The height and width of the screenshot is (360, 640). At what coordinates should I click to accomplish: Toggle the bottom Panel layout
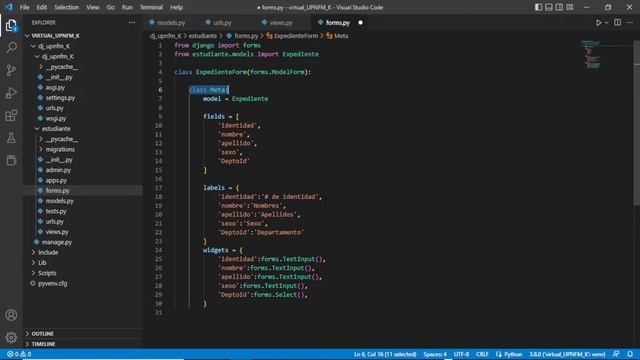point(549,7)
